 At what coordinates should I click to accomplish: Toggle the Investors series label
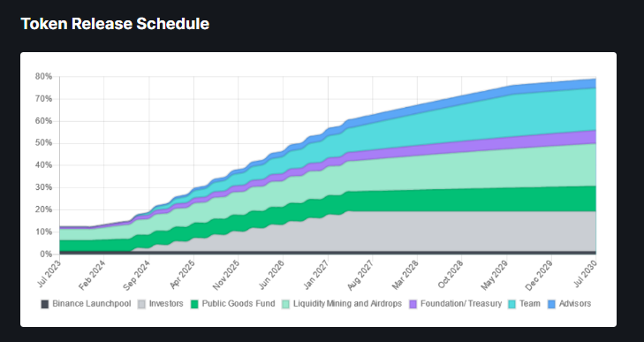coord(166,304)
